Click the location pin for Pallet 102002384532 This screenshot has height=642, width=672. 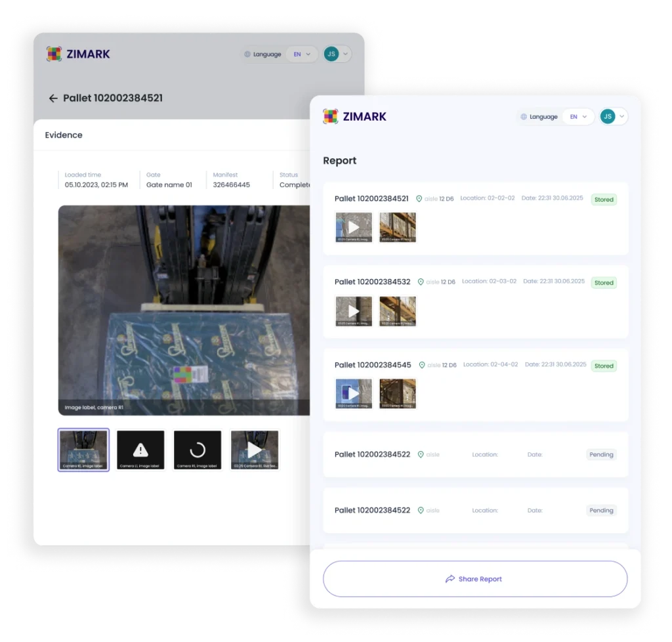coord(420,282)
